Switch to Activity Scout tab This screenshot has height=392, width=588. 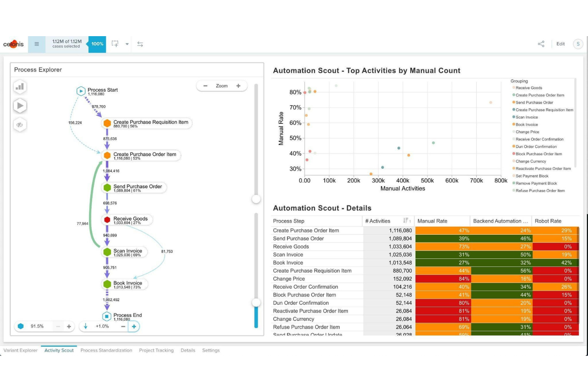[x=59, y=350]
